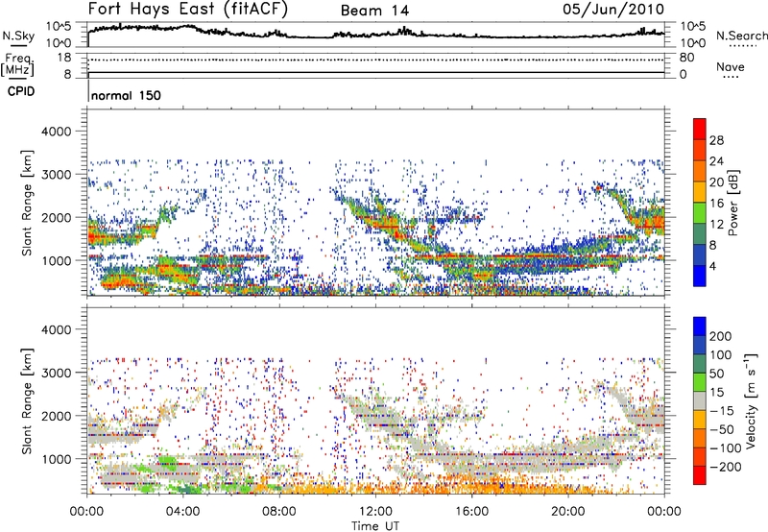768x532 pixels.
Task: Pick the gray −15 to 15 velocity swatch
Action: (700, 400)
